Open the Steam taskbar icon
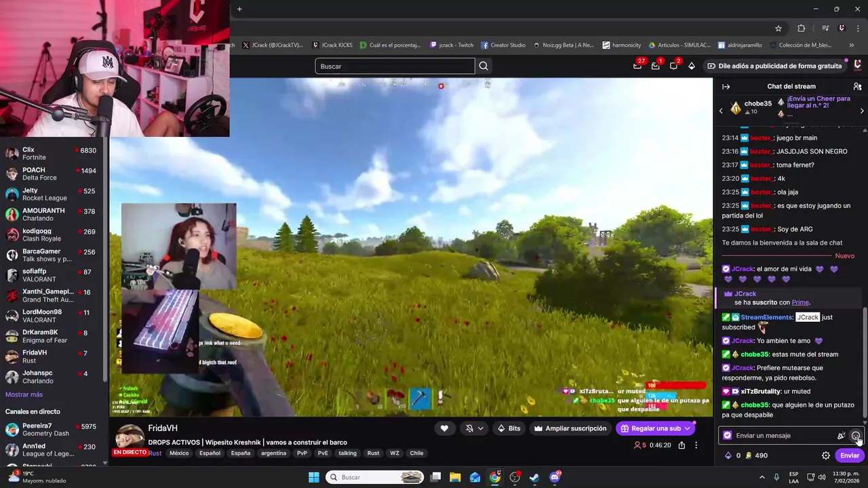 (534, 477)
